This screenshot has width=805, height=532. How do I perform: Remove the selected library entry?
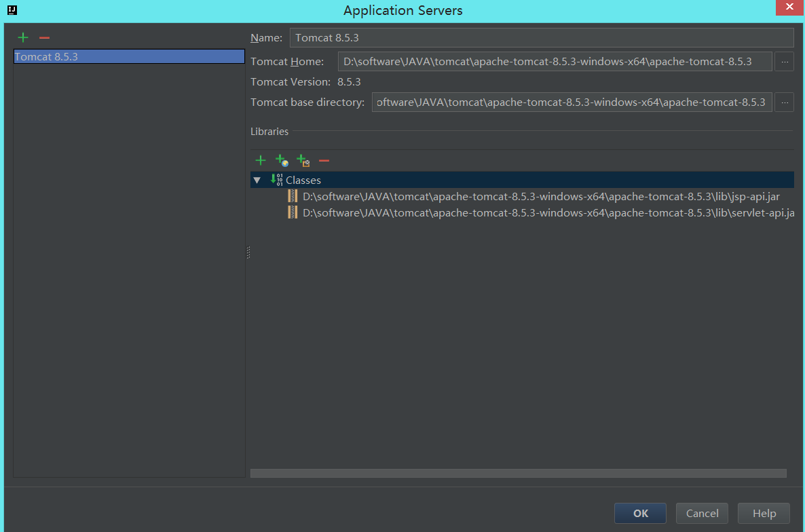pyautogui.click(x=324, y=161)
